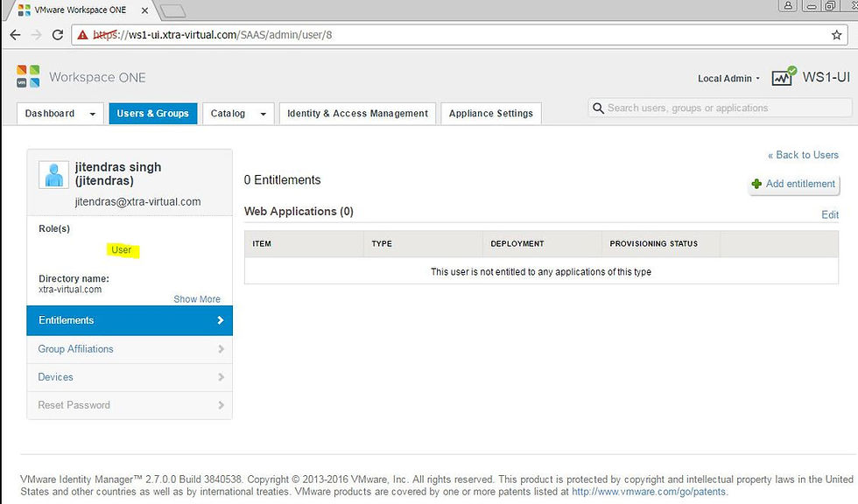Image resolution: width=858 pixels, height=504 pixels.
Task: Click the jitendras user avatar picture
Action: (x=53, y=175)
